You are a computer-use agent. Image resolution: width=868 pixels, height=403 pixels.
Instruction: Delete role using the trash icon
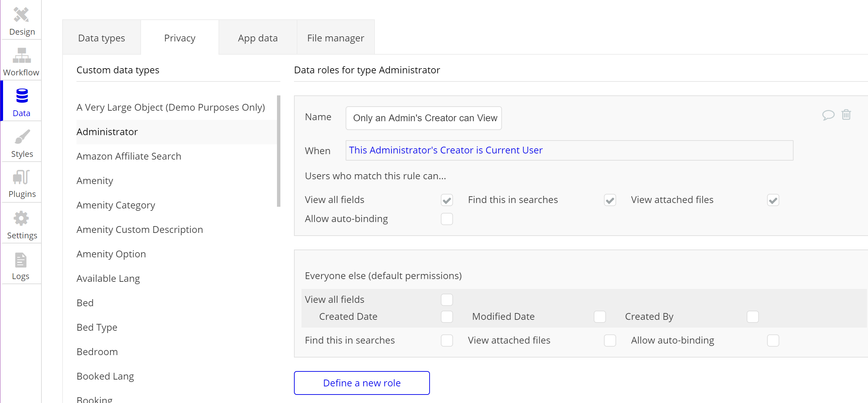pos(846,115)
